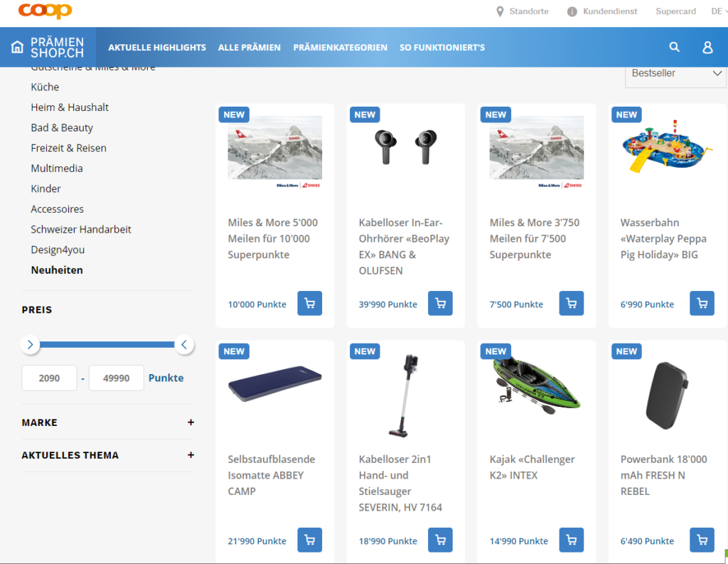Open the Selbstaufblasende Isomatte ABBEY CAMP title
728x564 pixels.
[x=272, y=475]
